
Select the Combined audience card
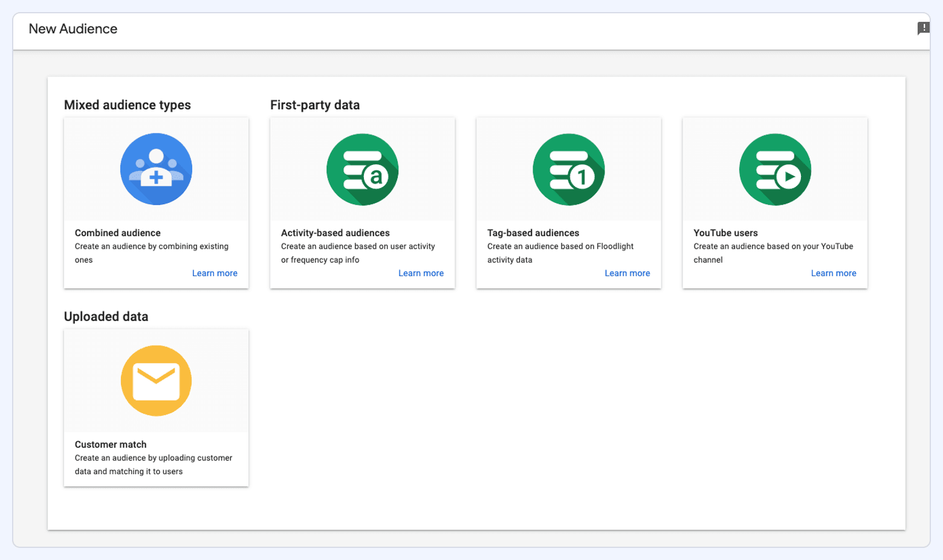[156, 202]
